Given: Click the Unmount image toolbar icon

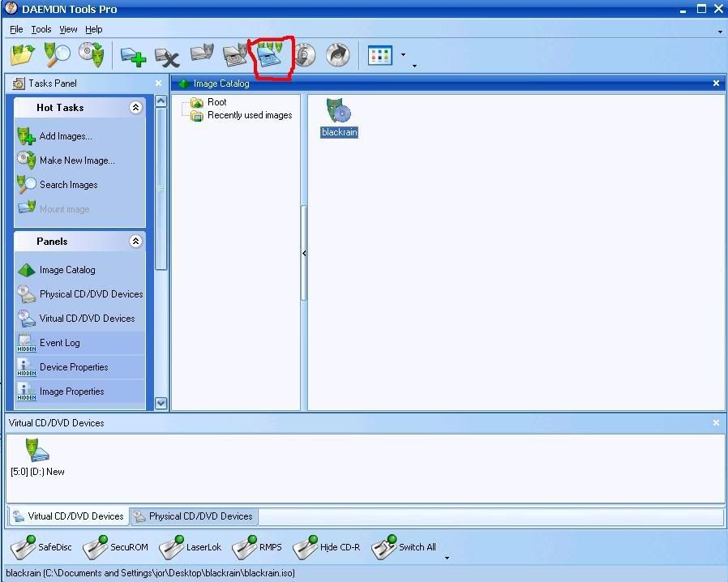Looking at the screenshot, I should [236, 55].
